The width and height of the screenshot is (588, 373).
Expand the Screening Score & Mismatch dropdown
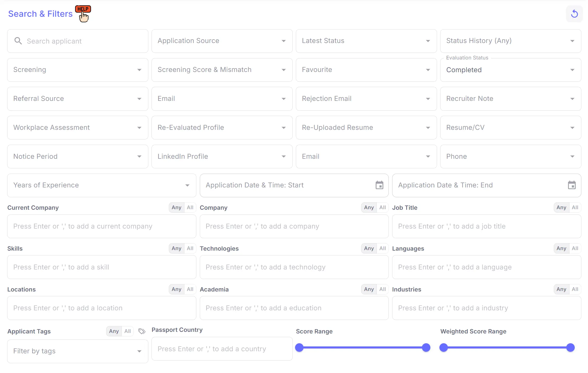[283, 70]
